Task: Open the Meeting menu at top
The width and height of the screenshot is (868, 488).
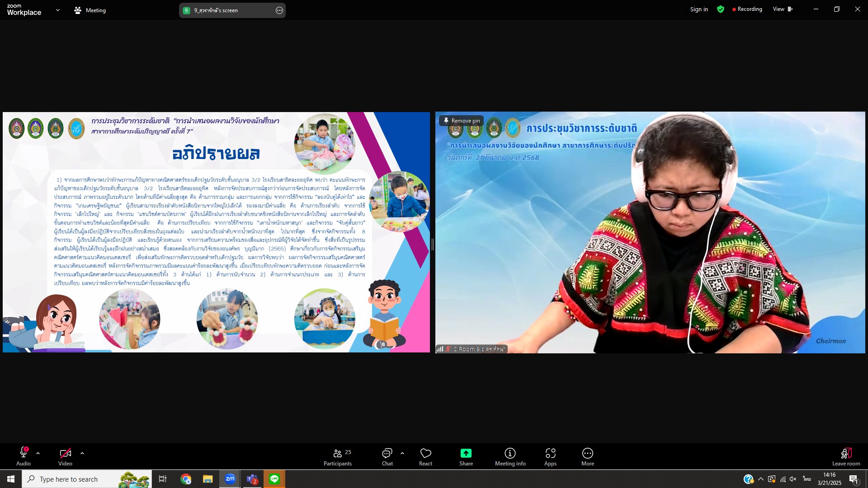Action: pos(90,10)
